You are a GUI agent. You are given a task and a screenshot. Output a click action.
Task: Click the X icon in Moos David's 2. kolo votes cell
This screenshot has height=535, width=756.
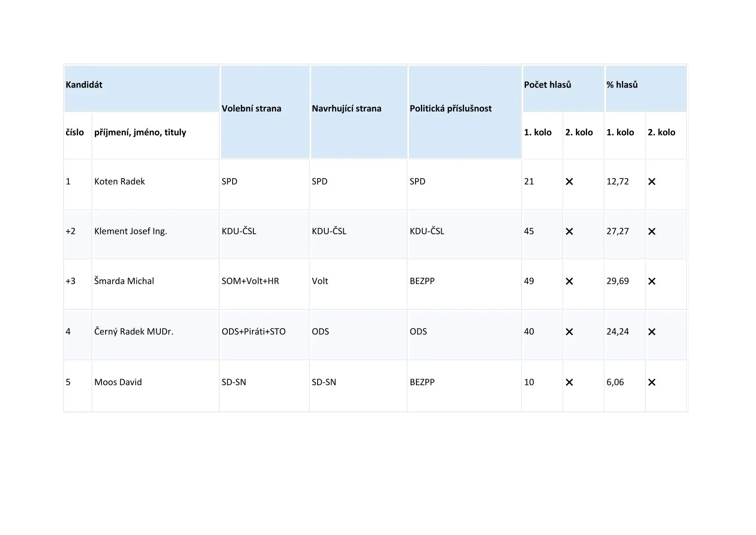coord(569,382)
